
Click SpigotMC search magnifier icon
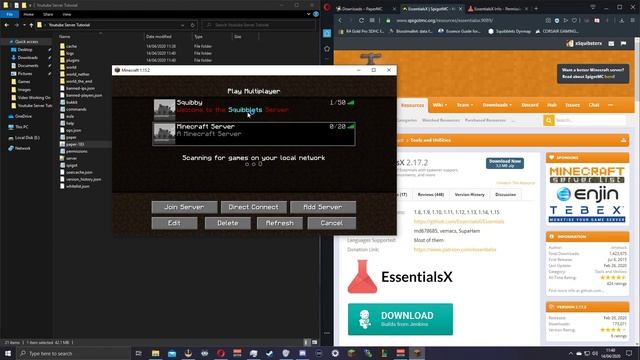point(549,120)
